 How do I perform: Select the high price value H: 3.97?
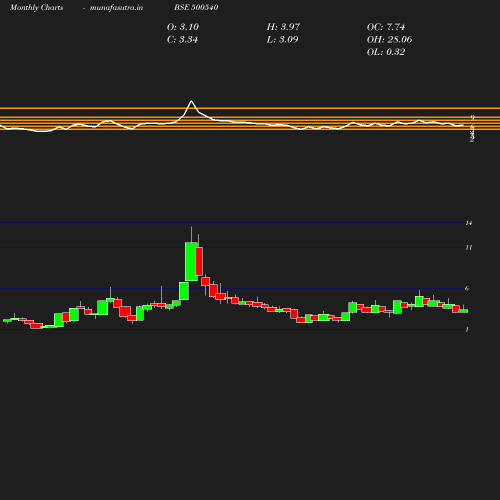[283, 27]
